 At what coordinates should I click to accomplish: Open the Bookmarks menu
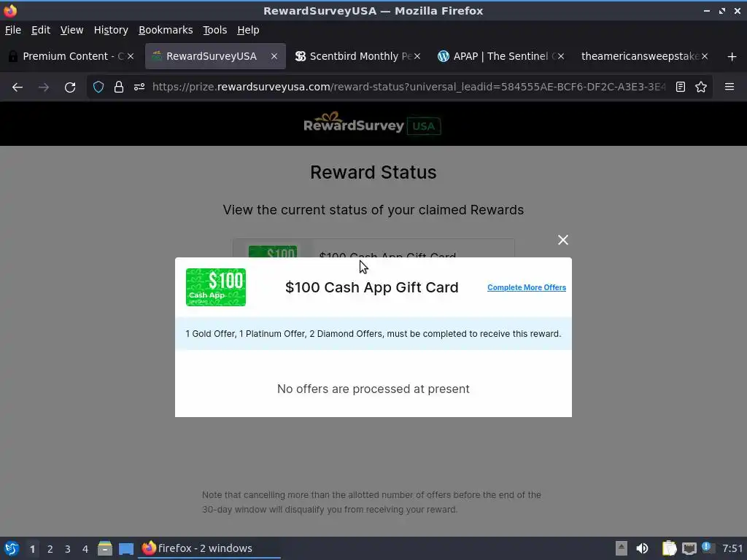click(166, 30)
